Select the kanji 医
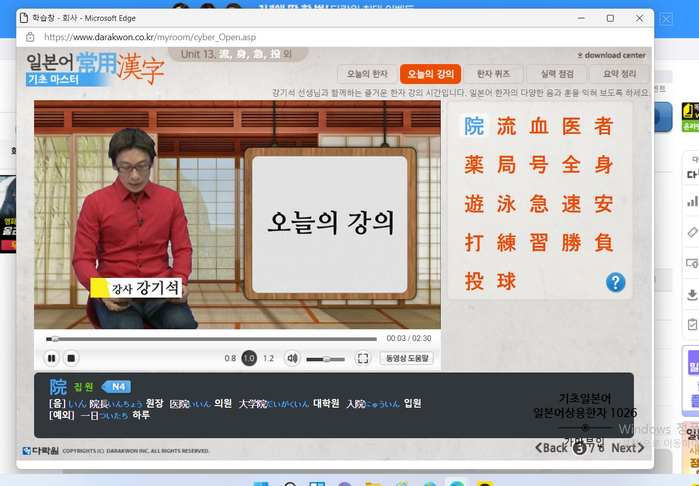This screenshot has height=486, width=699. coord(571,126)
